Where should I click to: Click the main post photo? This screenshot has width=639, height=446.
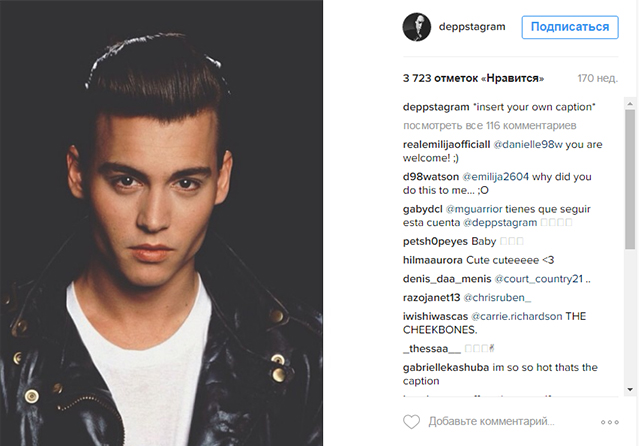pos(161,223)
